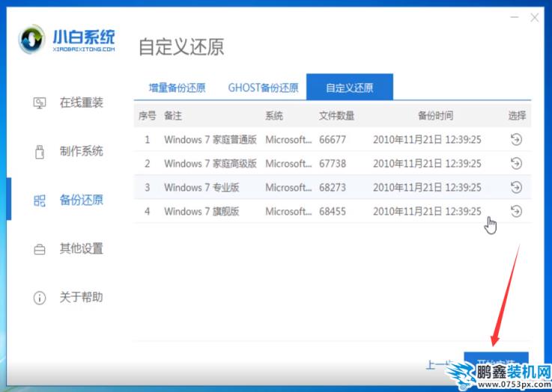Click the 关于帮助 info icon
This screenshot has height=392, width=552.
[40, 298]
